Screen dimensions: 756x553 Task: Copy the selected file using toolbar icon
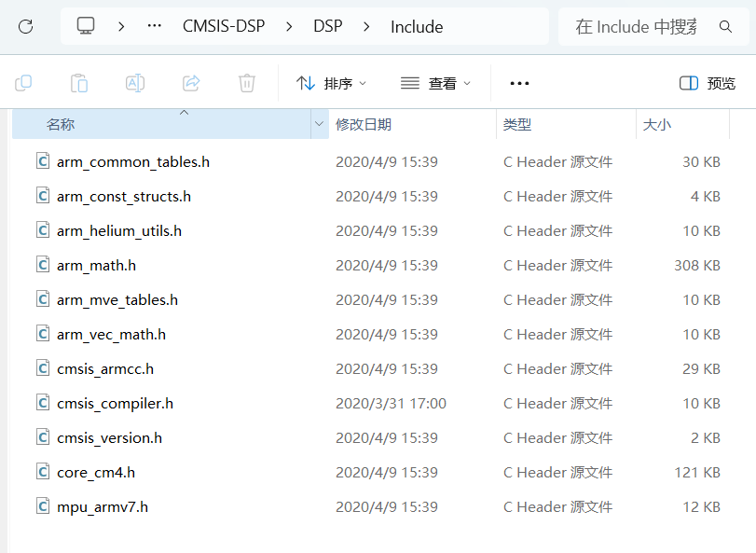coord(23,83)
